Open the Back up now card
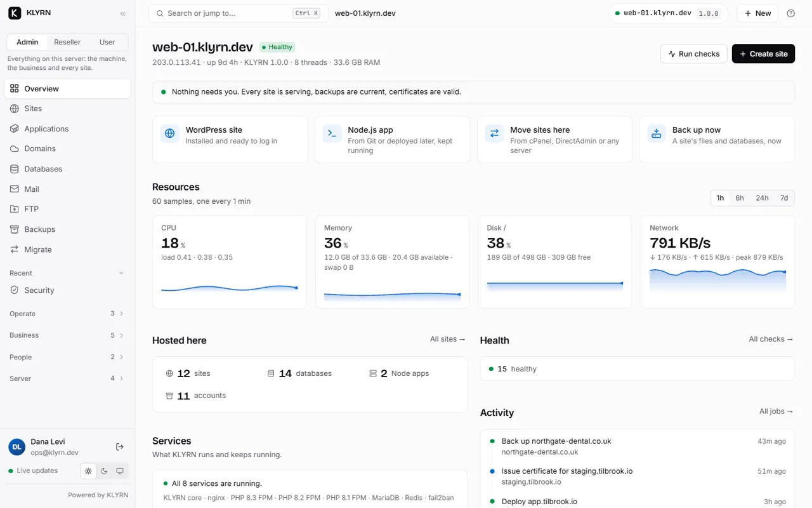 (x=717, y=139)
